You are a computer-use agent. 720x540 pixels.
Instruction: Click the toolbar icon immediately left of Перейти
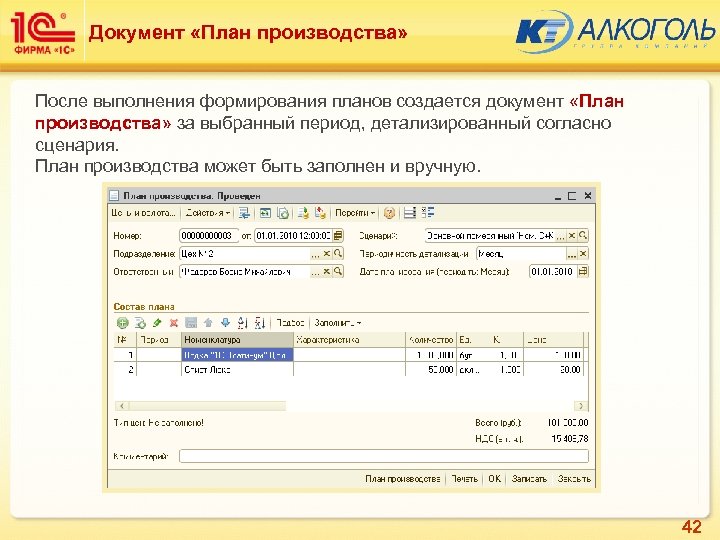pyautogui.click(x=320, y=213)
